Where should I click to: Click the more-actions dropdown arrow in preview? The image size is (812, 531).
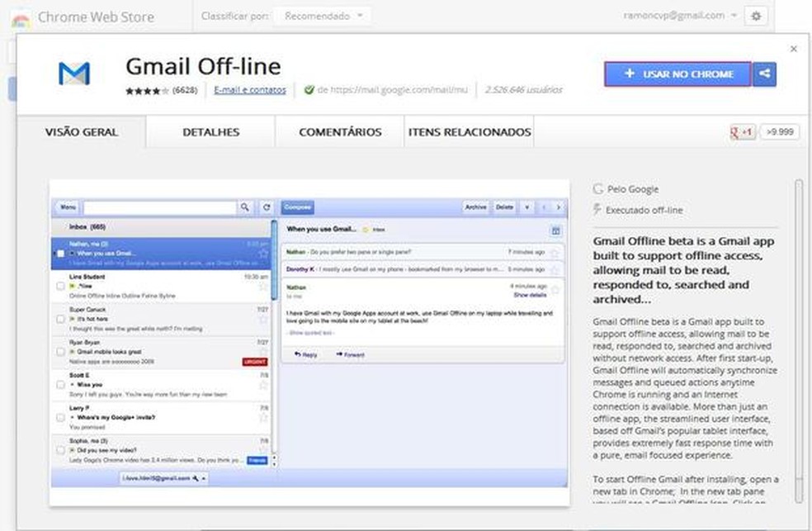(526, 207)
